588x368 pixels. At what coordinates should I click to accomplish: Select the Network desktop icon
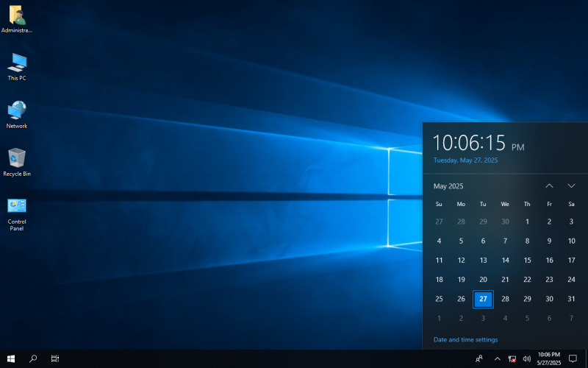tap(16, 115)
